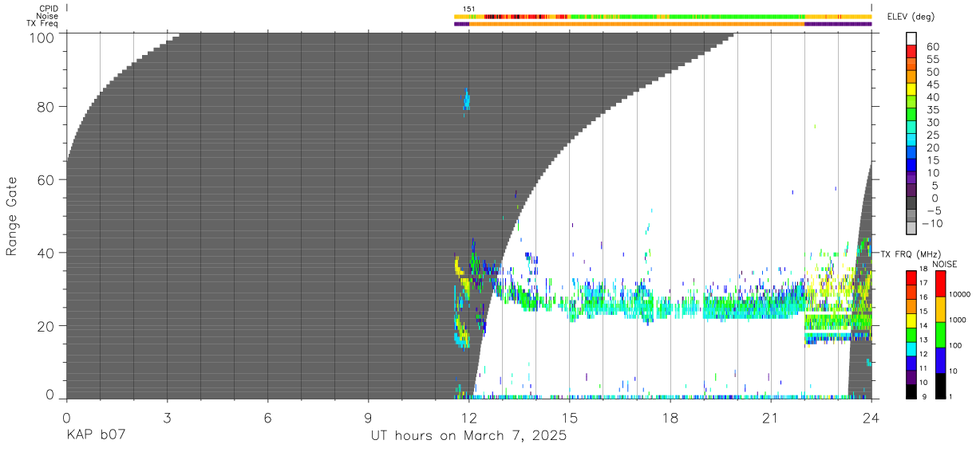The width and height of the screenshot is (980, 452).
Task: Pick the black bottom swatch of NOISE legend
Action: pyautogui.click(x=940, y=386)
